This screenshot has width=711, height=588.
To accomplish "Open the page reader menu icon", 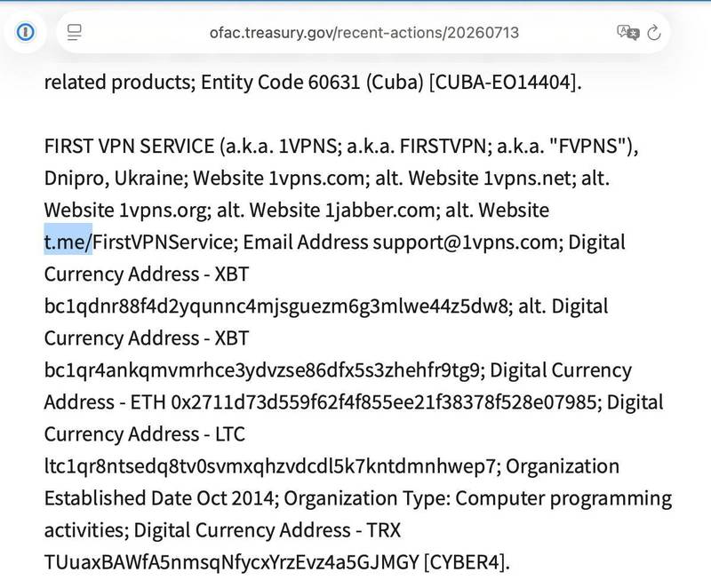I will [75, 32].
